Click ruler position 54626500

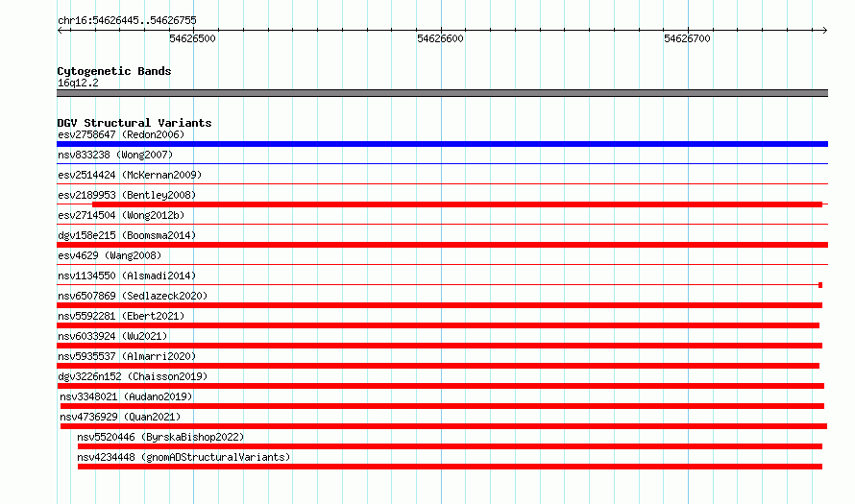(192, 38)
